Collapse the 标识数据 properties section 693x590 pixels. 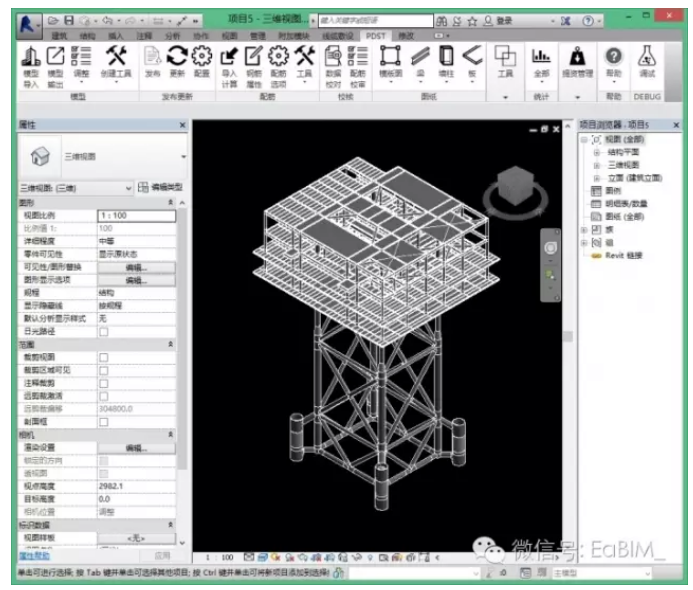click(171, 525)
